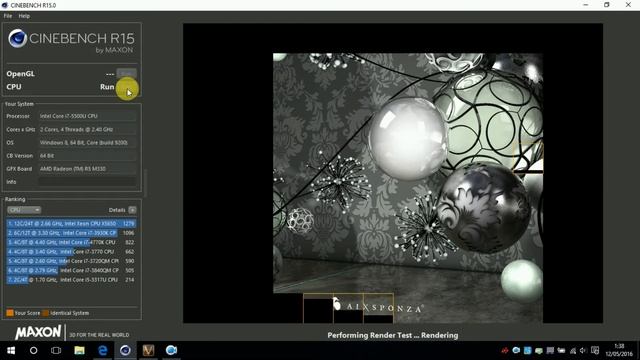Click the score 214 in ranking
The height and width of the screenshot is (360, 640).
point(130,280)
